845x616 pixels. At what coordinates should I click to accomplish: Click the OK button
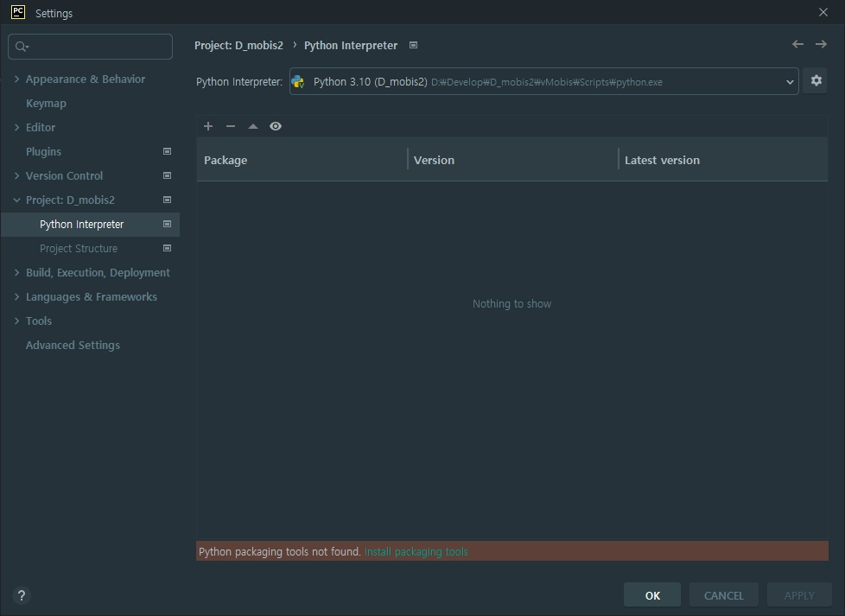652,595
